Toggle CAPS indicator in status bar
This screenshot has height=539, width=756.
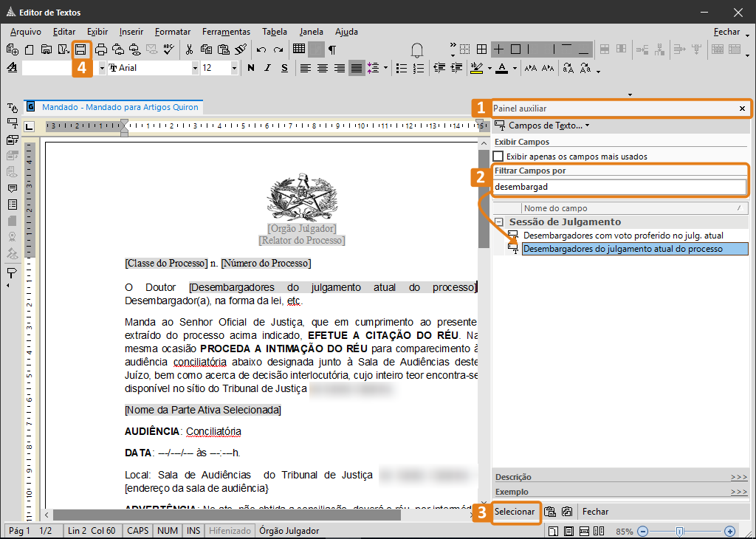(138, 531)
